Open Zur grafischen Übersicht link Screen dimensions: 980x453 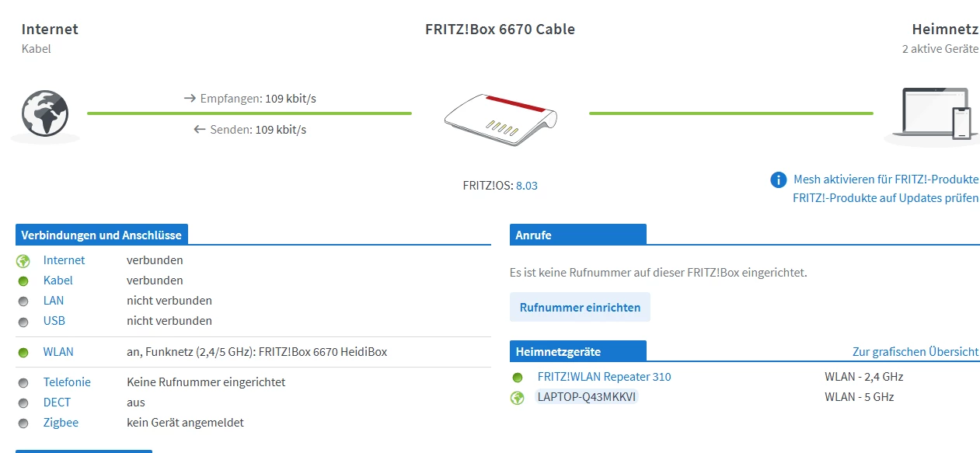[915, 352]
